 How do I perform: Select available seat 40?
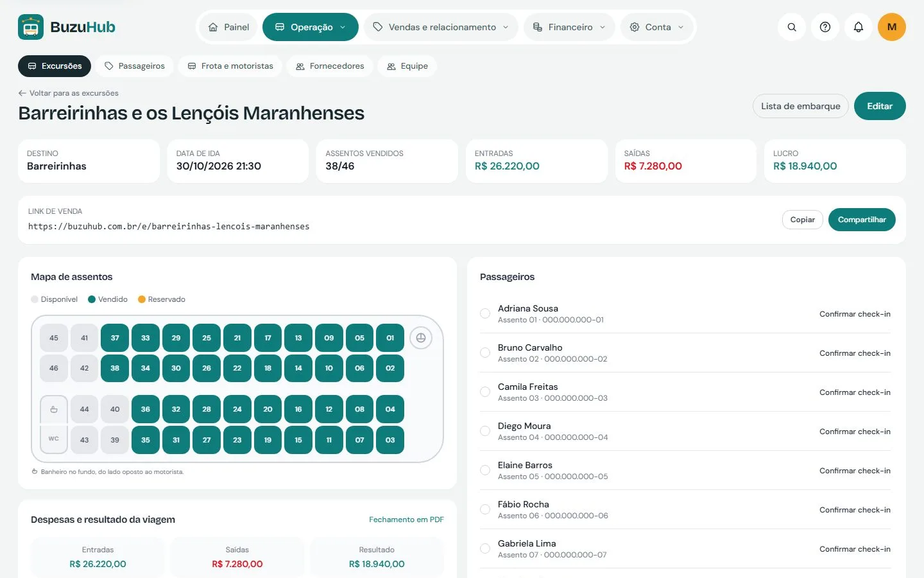pos(115,409)
